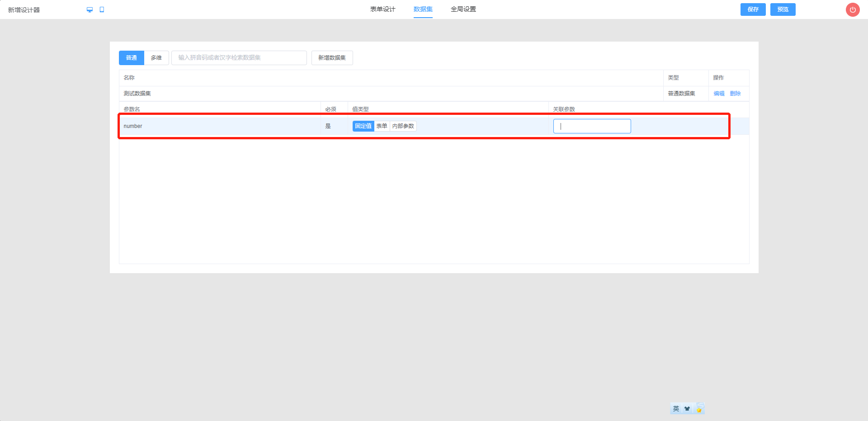Switch to mobile device preview icon
Viewport: 868px width, 421px height.
(102, 9)
